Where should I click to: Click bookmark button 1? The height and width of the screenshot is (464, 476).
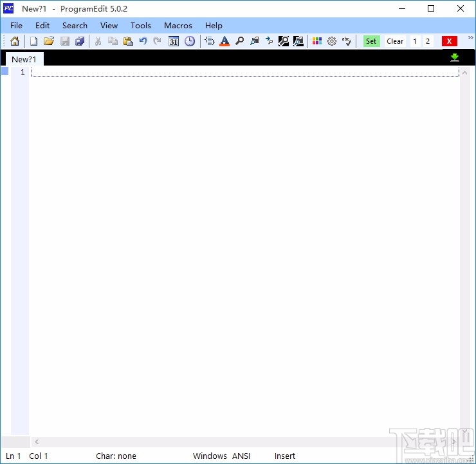point(415,41)
